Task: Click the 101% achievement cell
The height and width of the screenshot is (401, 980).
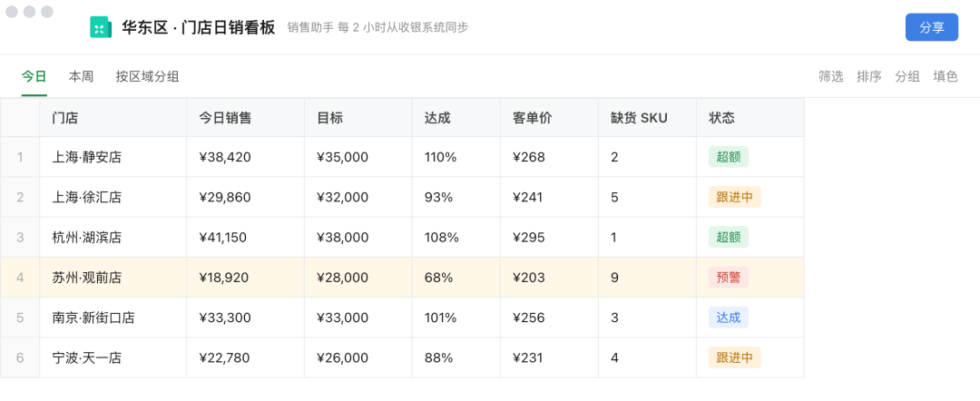Action: (x=456, y=318)
